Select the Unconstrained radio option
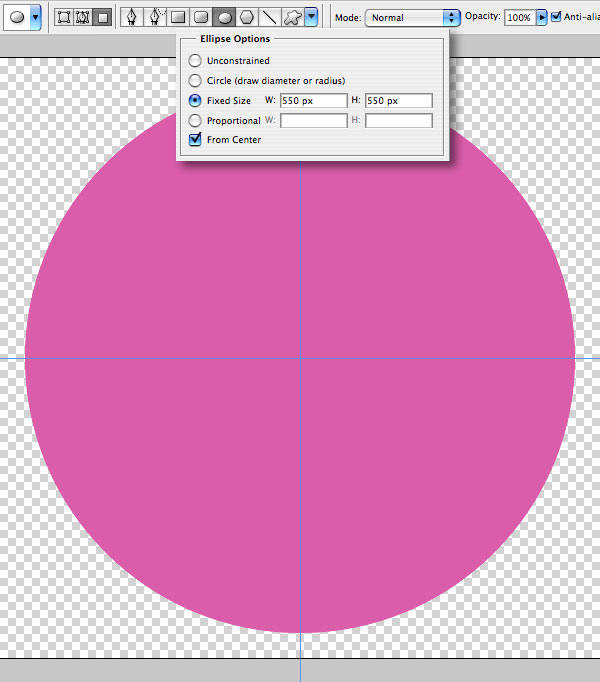The image size is (600, 682). click(x=195, y=60)
